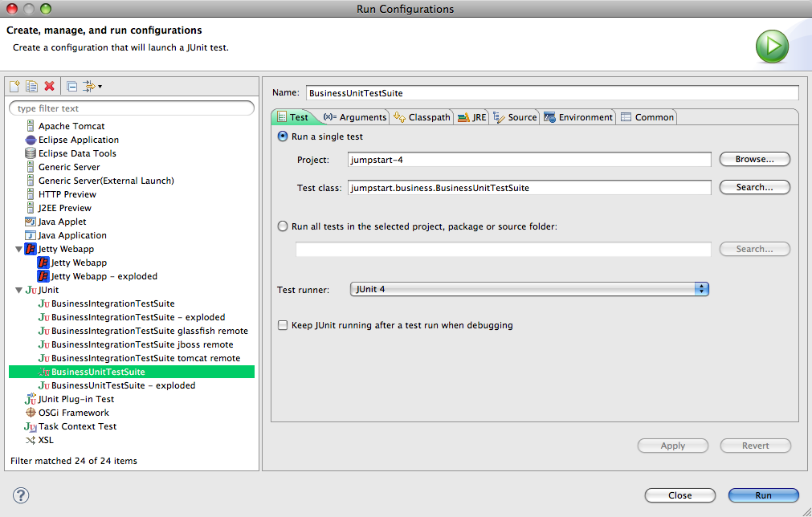Click the green Run arrow graphic
Screen dimensions: 812x517
click(x=772, y=46)
